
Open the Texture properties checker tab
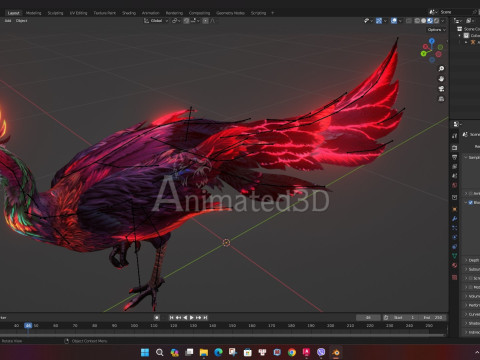[x=455, y=277]
